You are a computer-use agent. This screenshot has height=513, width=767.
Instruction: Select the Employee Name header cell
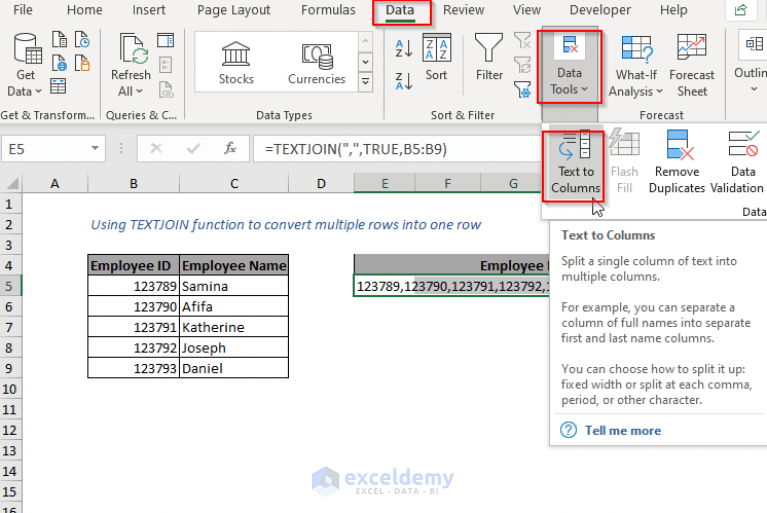click(234, 266)
